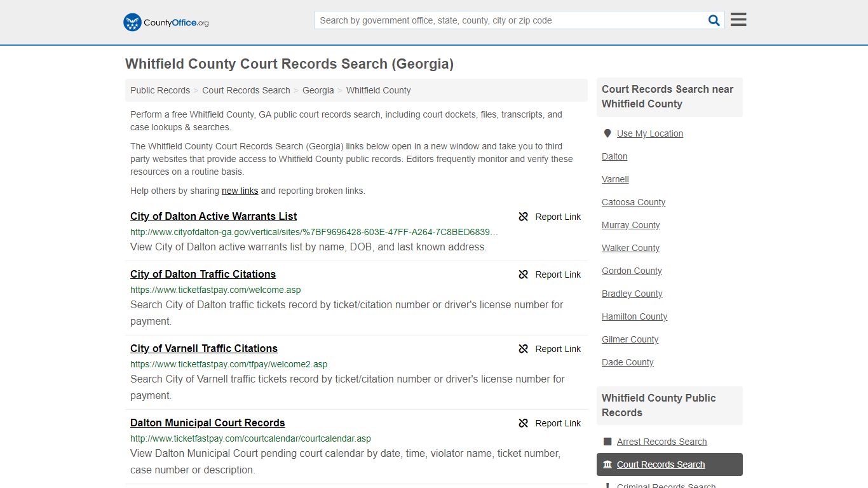Image resolution: width=868 pixels, height=488 pixels.
Task: Open Arrest Records Search in Public Records
Action: [661, 442]
